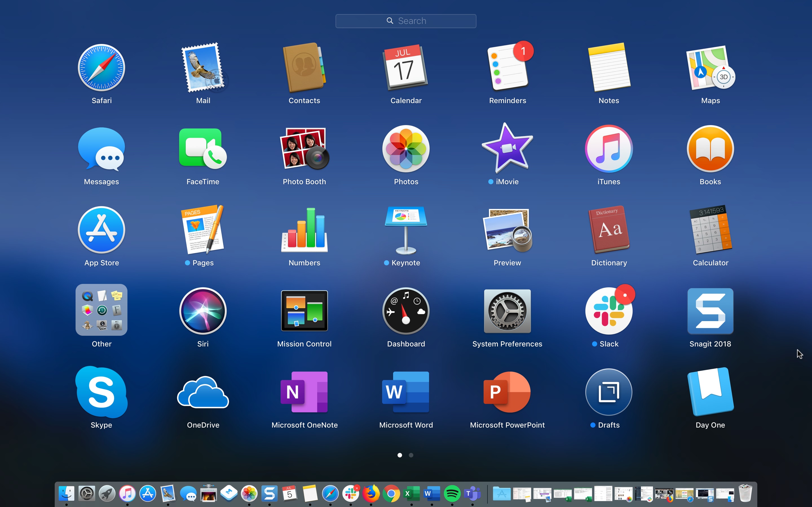Image resolution: width=812 pixels, height=507 pixels.
Task: Open the Calendar app showing July 17
Action: [406, 69]
